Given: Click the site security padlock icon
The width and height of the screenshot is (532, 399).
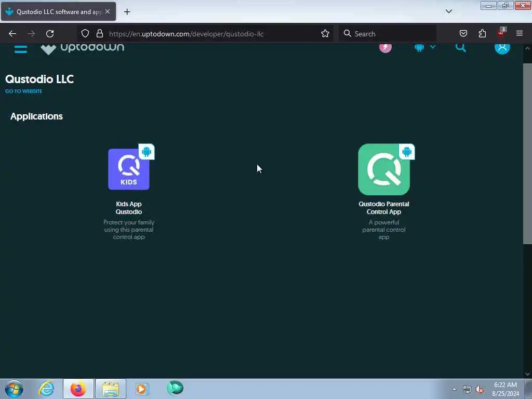Looking at the screenshot, I should (99, 33).
